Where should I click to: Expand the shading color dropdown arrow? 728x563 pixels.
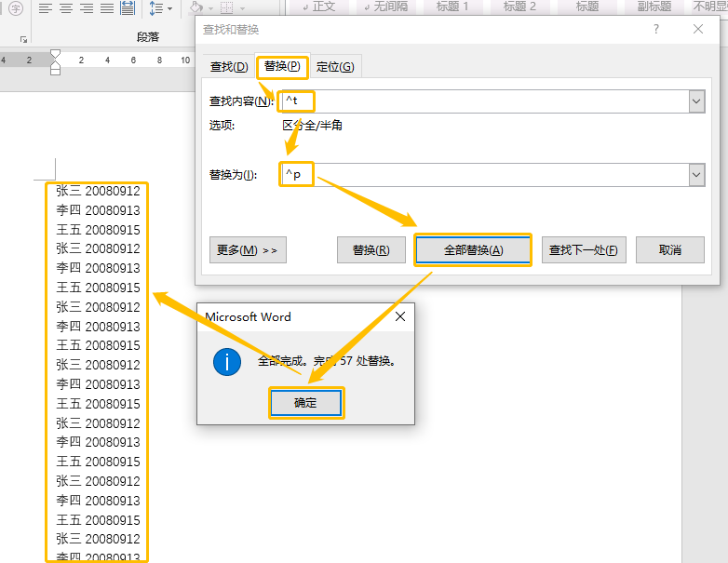click(x=210, y=8)
